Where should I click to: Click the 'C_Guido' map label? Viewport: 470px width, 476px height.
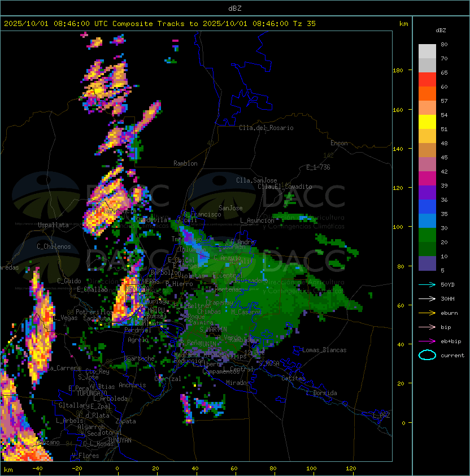click(x=69, y=281)
